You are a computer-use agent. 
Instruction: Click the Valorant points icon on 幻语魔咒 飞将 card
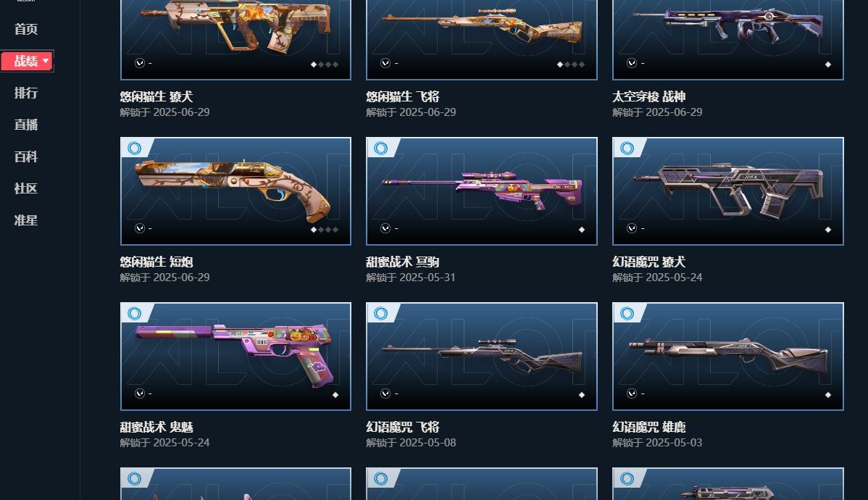[385, 393]
